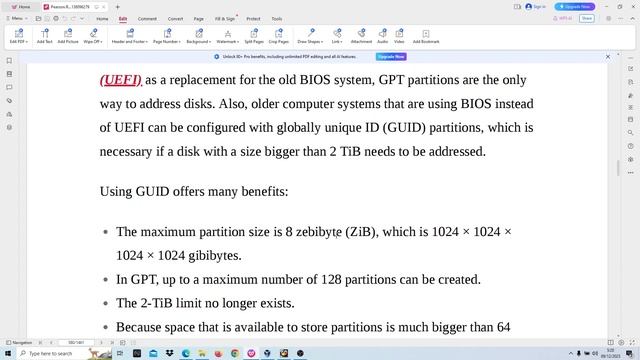Open the Edit PDF tool
Viewport: 640px width, 360px height.
[19, 36]
